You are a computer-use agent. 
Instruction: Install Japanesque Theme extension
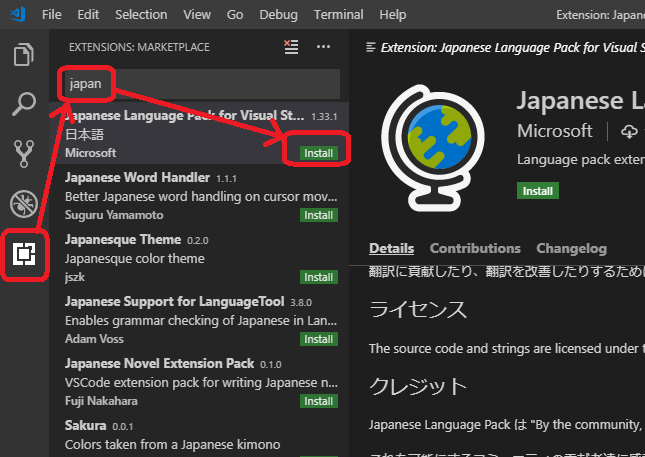click(319, 277)
